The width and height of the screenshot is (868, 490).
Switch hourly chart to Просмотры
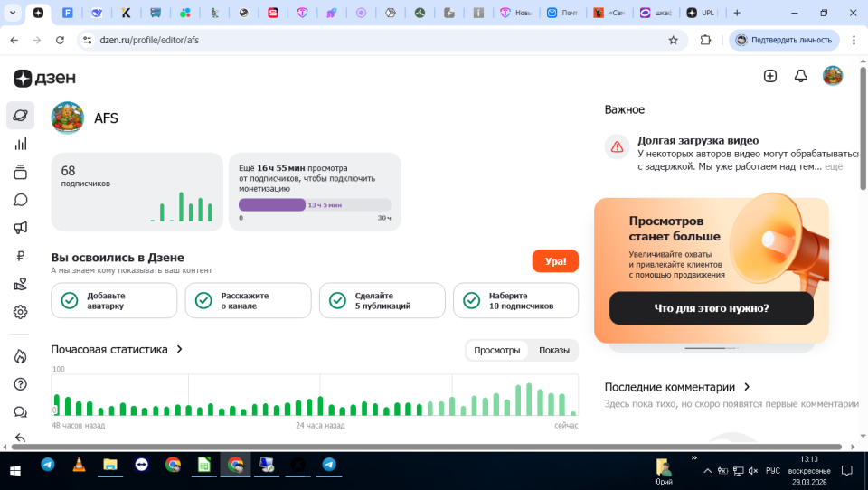(497, 351)
